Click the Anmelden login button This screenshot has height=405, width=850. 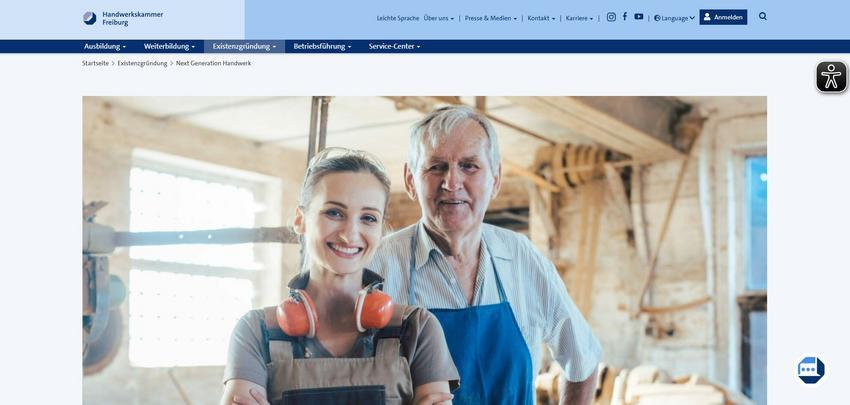point(723,17)
